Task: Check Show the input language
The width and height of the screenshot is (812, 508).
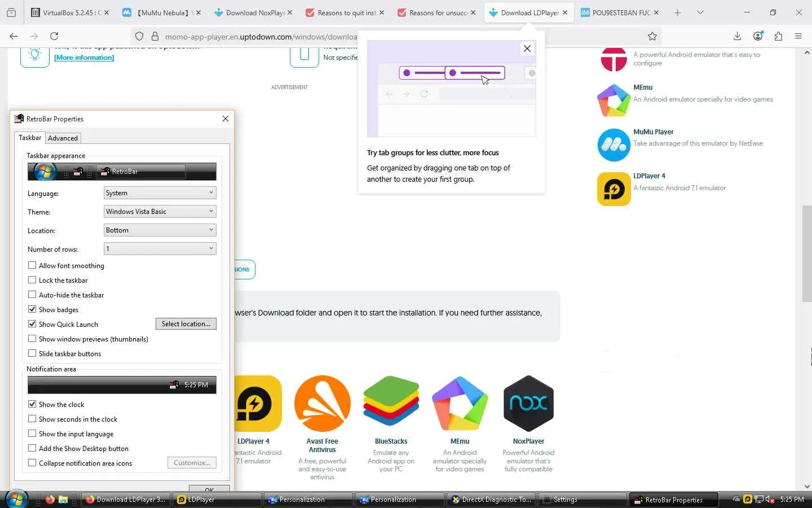Action: point(32,433)
